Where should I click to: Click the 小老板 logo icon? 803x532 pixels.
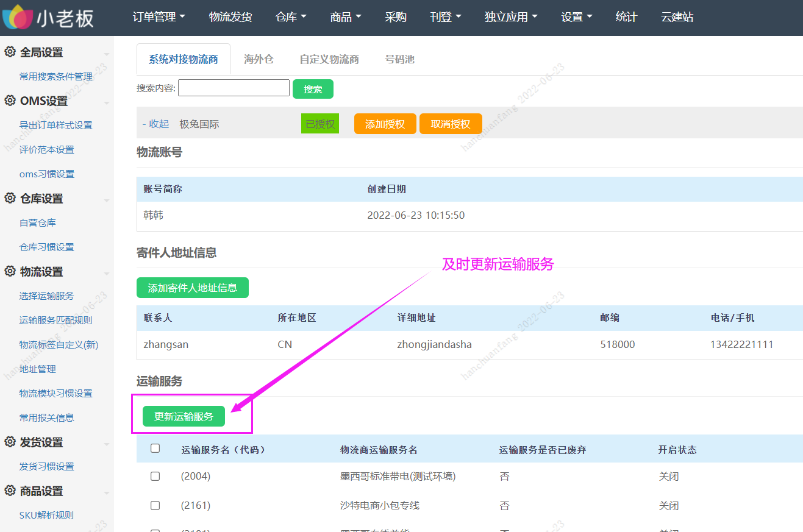[x=18, y=18]
